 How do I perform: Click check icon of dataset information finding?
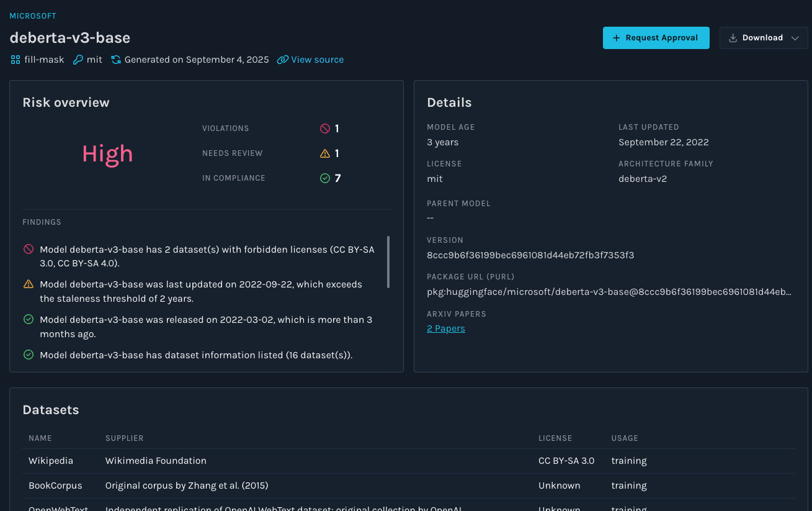pyautogui.click(x=29, y=355)
